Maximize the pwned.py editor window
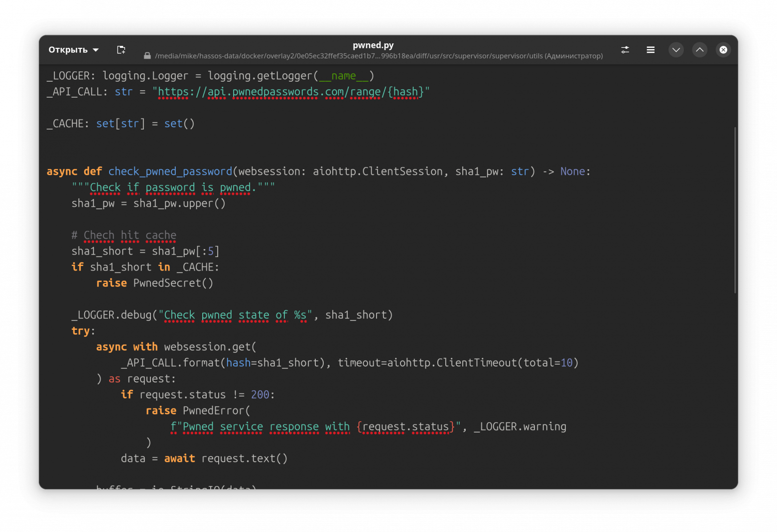The height and width of the screenshot is (532, 777). pyautogui.click(x=700, y=50)
